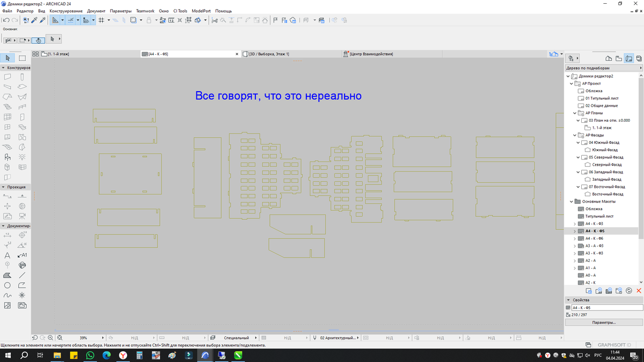Click the layout name field А4 - К - Ф5
The height and width of the screenshot is (362, 644).
[607, 308]
